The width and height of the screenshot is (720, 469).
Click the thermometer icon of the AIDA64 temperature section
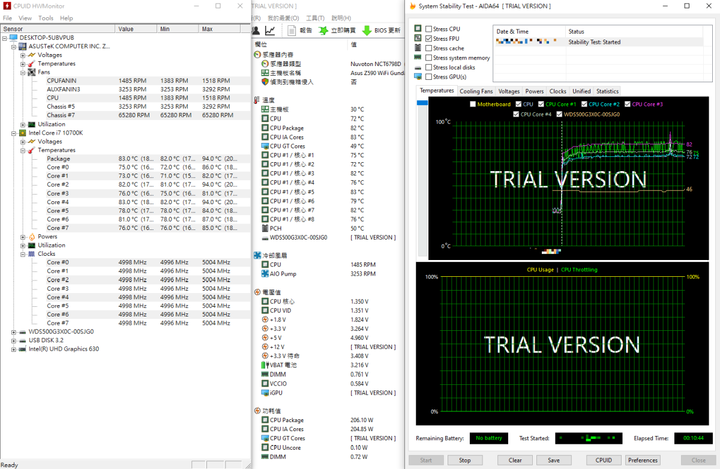(x=257, y=100)
